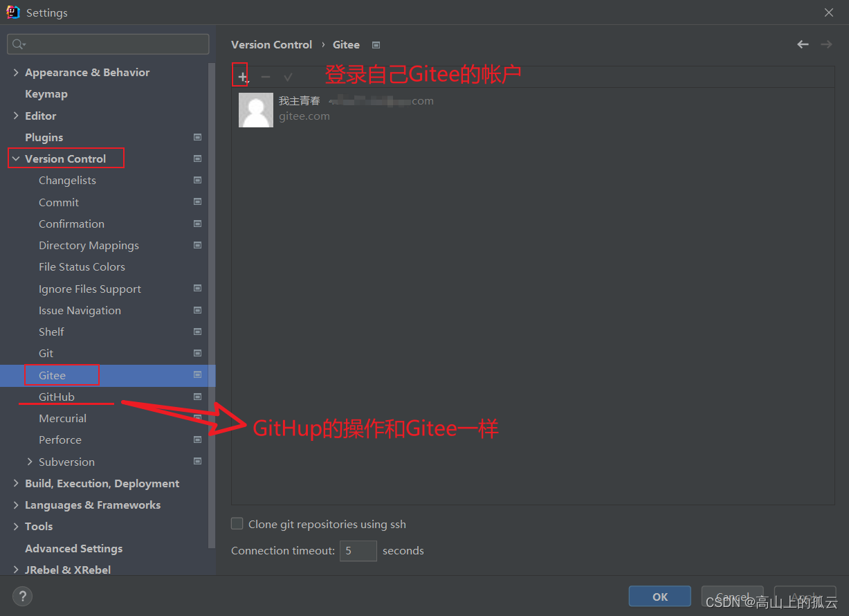This screenshot has width=849, height=616.
Task: Navigate back with the left arrow
Action: pos(803,44)
